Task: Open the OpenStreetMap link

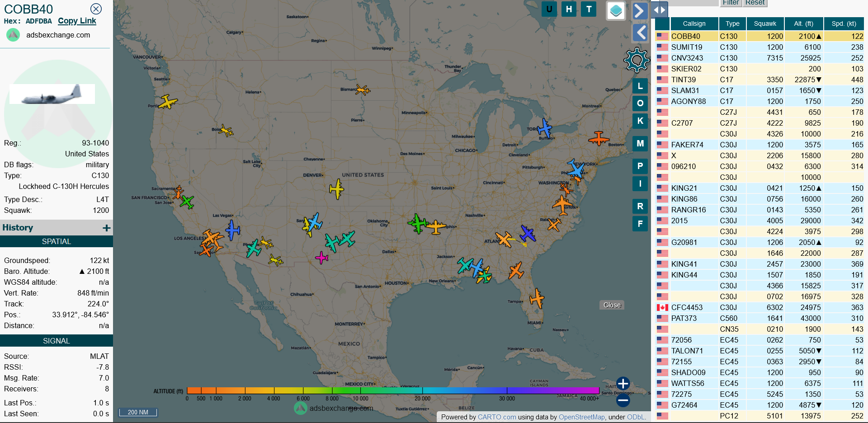Action: point(581,417)
